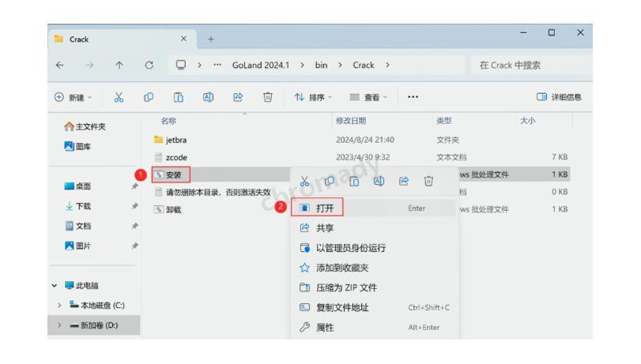Go up one folder level
This screenshot has height=364, width=641.
119,65
